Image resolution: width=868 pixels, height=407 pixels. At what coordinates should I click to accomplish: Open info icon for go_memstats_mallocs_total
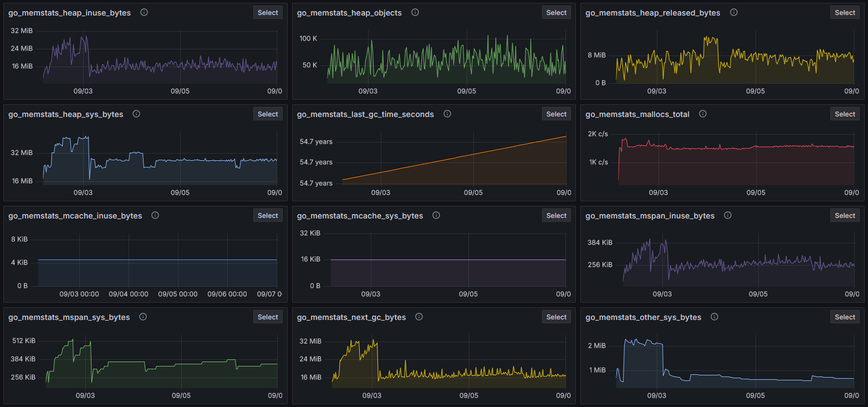[x=703, y=114]
